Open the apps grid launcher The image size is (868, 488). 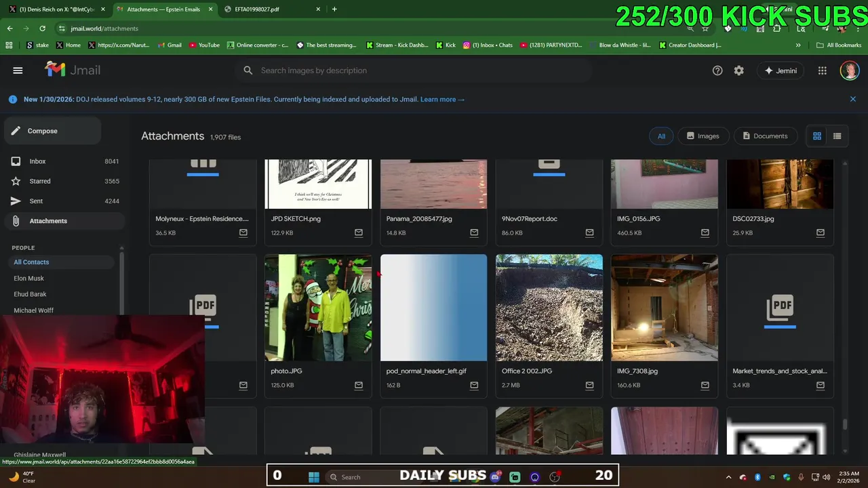823,70
